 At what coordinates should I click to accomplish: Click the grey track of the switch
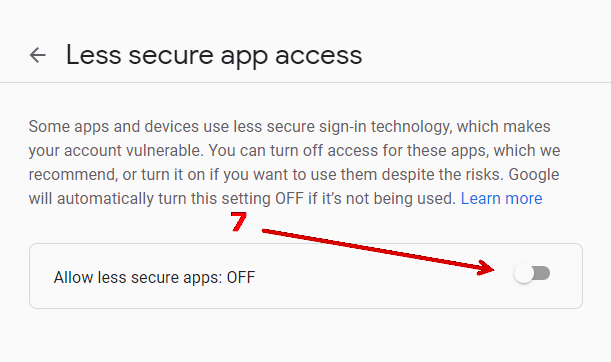click(x=543, y=273)
